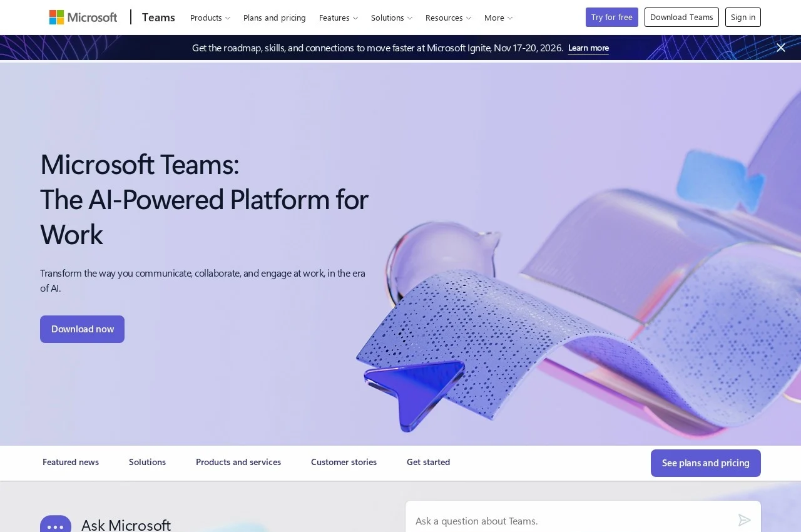Open the Solutions dropdown in the top navigation
This screenshot has height=532, width=801.
[392, 18]
